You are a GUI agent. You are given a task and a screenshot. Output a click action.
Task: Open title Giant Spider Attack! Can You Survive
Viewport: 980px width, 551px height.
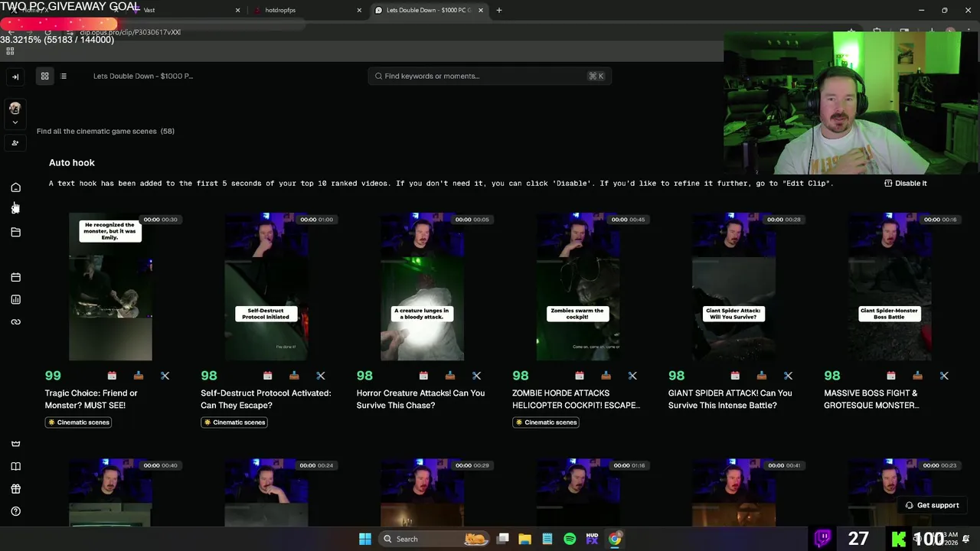[x=730, y=399]
